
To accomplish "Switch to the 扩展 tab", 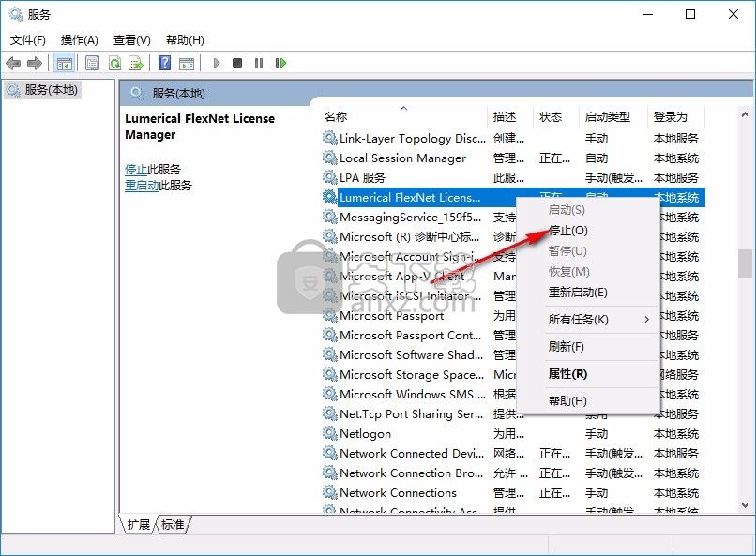I will click(139, 524).
